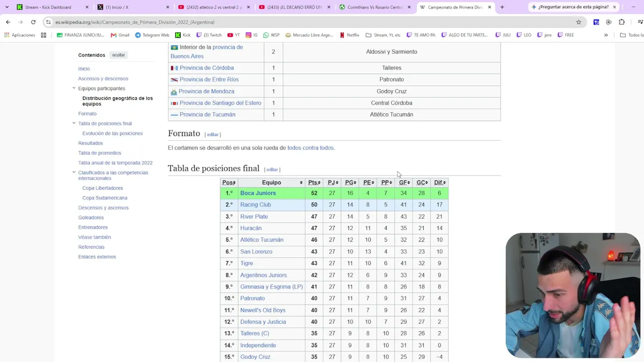
Task: Open the Mercado Libre bookmark
Action: pos(309,35)
